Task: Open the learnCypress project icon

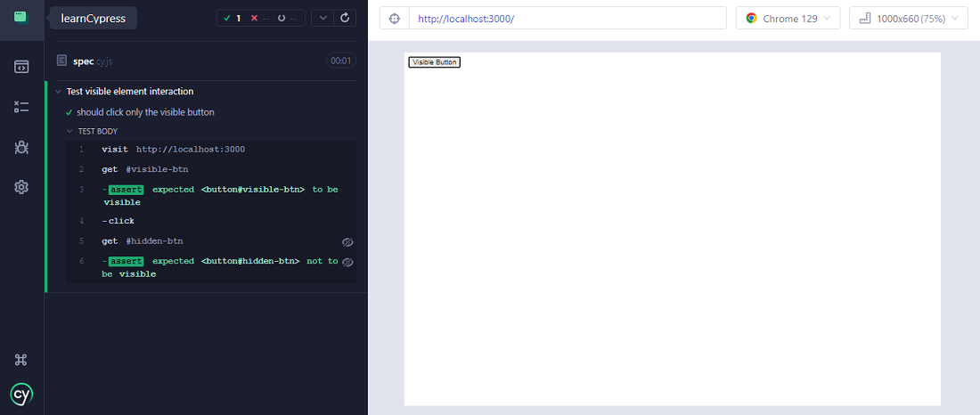Action: (21, 18)
